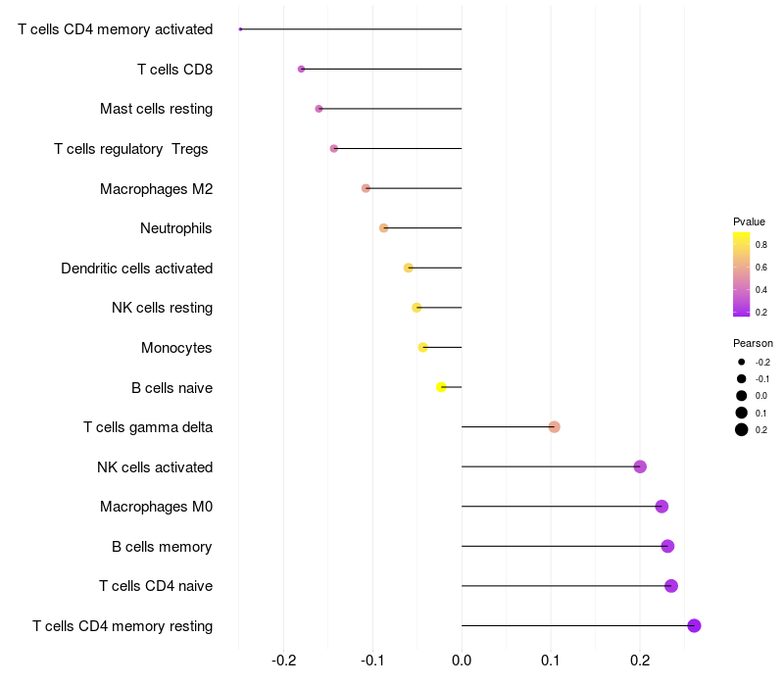Viewport: 784px width, 686px height.
Task: Click the T cells CD4 memory resting data point
Action: pos(694,626)
